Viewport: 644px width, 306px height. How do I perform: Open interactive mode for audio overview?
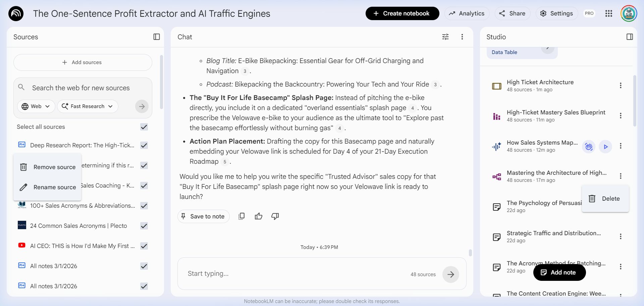(x=589, y=147)
